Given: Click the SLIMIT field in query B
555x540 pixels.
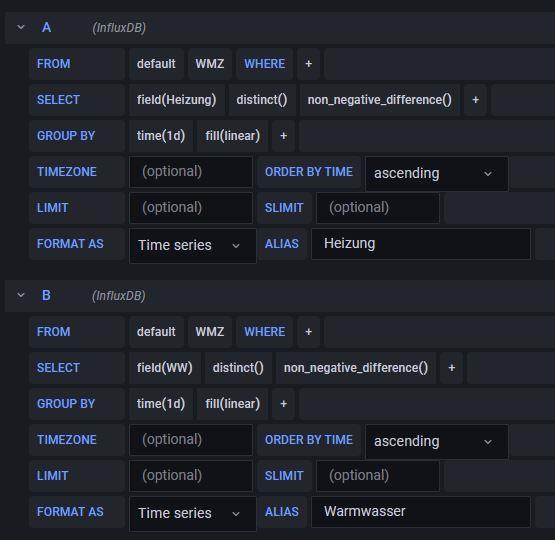Looking at the screenshot, I should (378, 476).
